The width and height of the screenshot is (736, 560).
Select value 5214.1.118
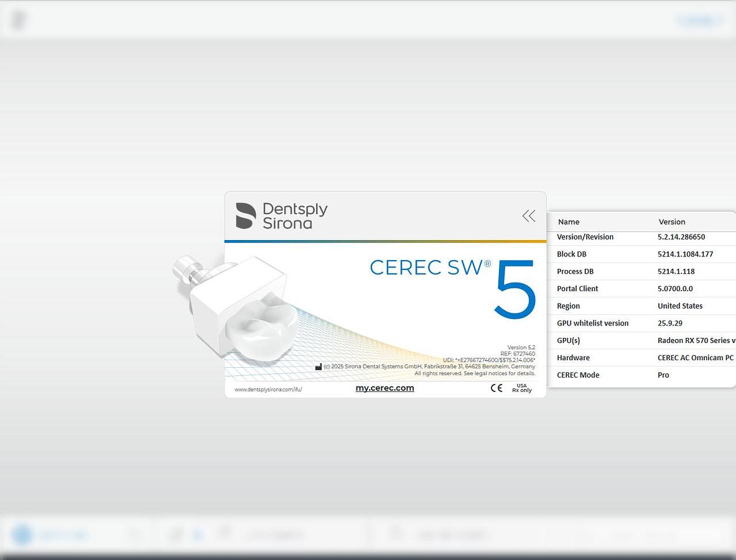coord(676,272)
